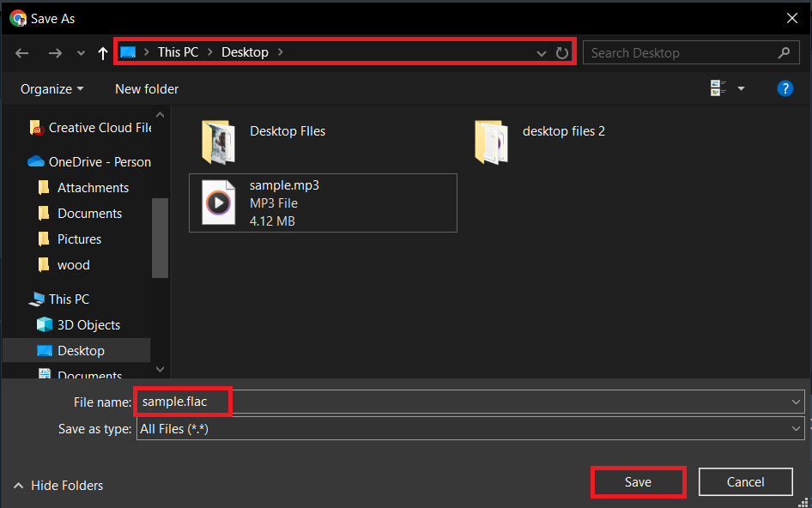Expand the address bar dropdown arrow
Image resolution: width=812 pixels, height=508 pixels.
541,52
